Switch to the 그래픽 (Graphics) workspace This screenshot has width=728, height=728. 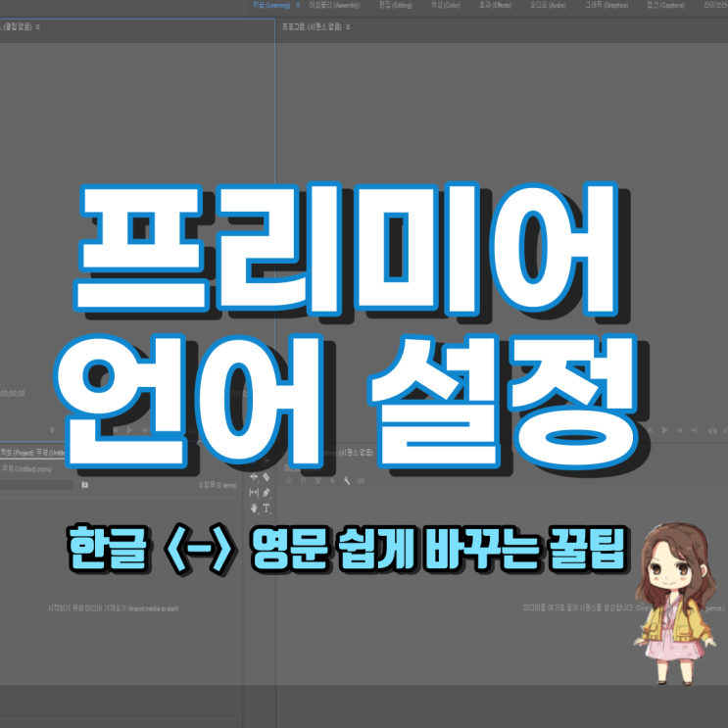point(607,5)
